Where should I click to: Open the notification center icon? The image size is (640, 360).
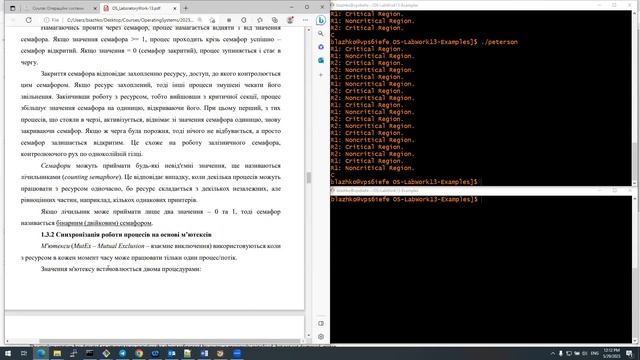(x=629, y=353)
